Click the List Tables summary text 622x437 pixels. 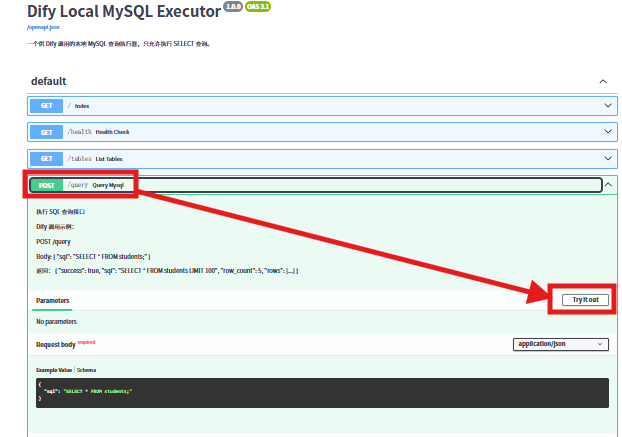109,159
